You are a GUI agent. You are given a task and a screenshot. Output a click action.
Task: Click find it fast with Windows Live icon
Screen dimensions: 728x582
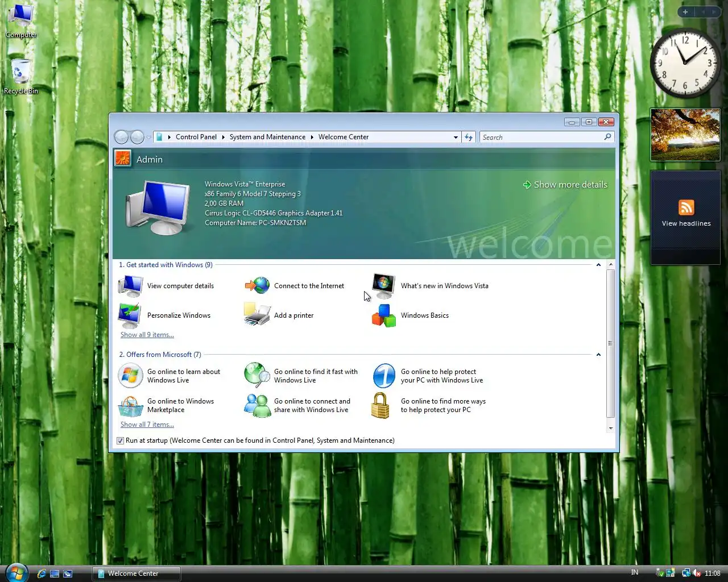pyautogui.click(x=257, y=375)
